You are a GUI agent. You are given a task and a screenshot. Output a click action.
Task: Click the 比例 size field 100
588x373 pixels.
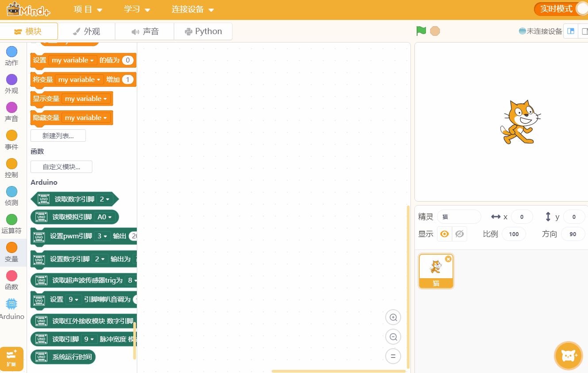514,234
